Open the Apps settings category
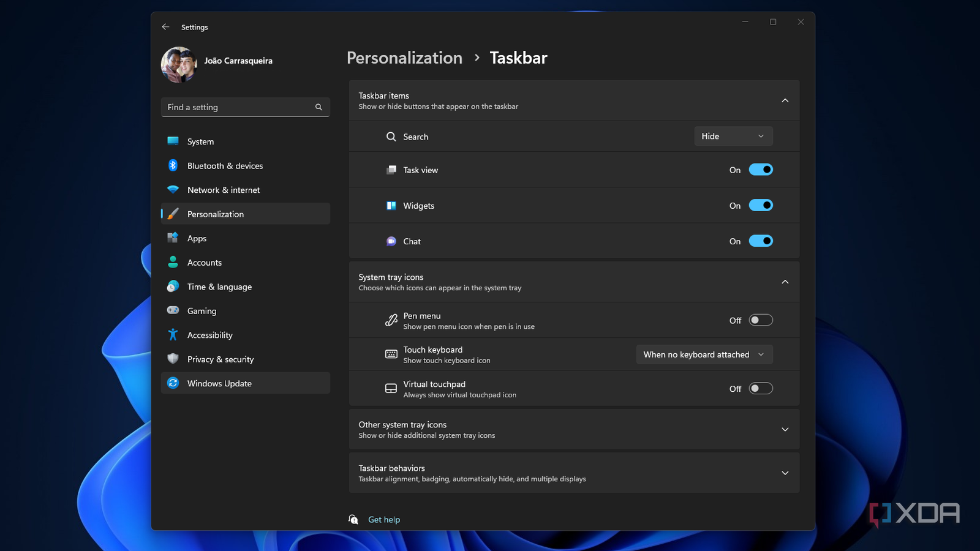The width and height of the screenshot is (980, 551). coord(197,238)
